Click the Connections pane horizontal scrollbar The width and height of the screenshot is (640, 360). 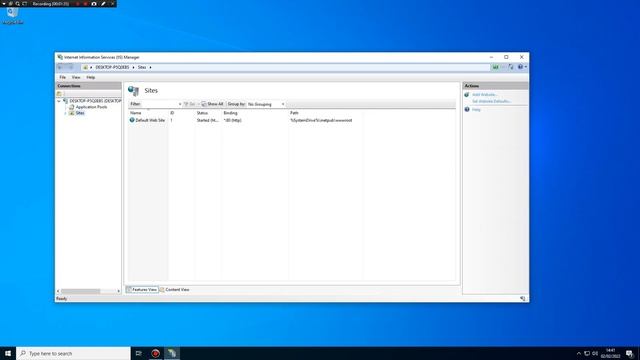(88, 291)
